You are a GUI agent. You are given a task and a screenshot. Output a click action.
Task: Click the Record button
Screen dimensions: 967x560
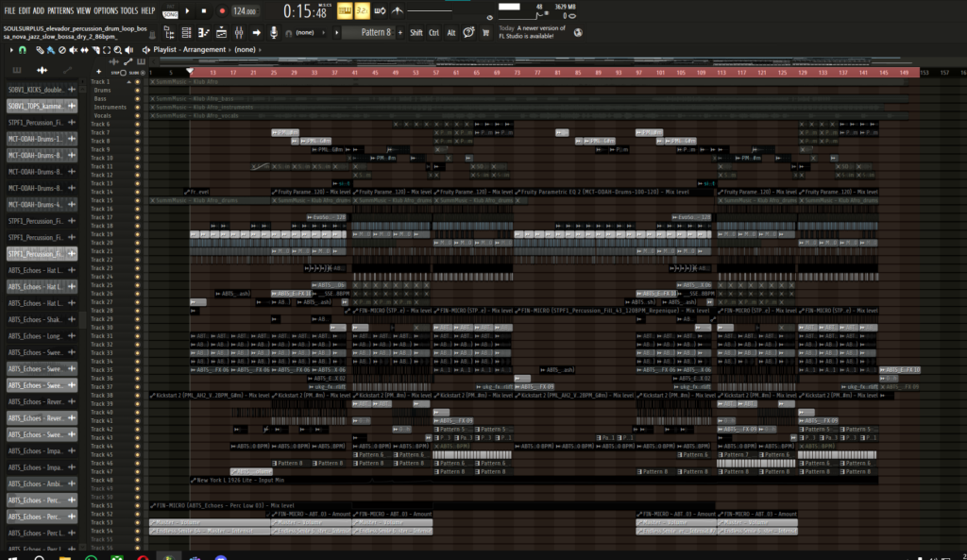pyautogui.click(x=221, y=11)
